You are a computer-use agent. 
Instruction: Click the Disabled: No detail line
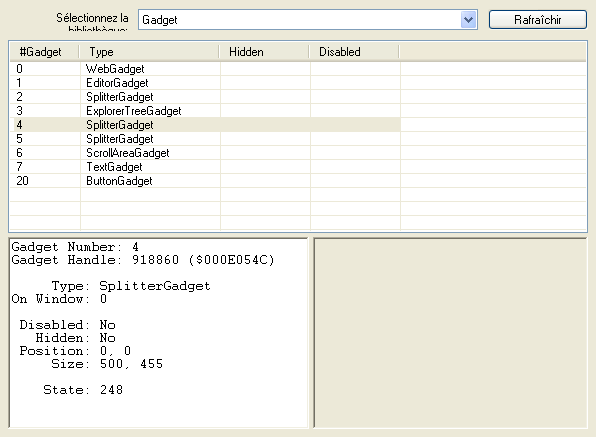[x=67, y=325]
